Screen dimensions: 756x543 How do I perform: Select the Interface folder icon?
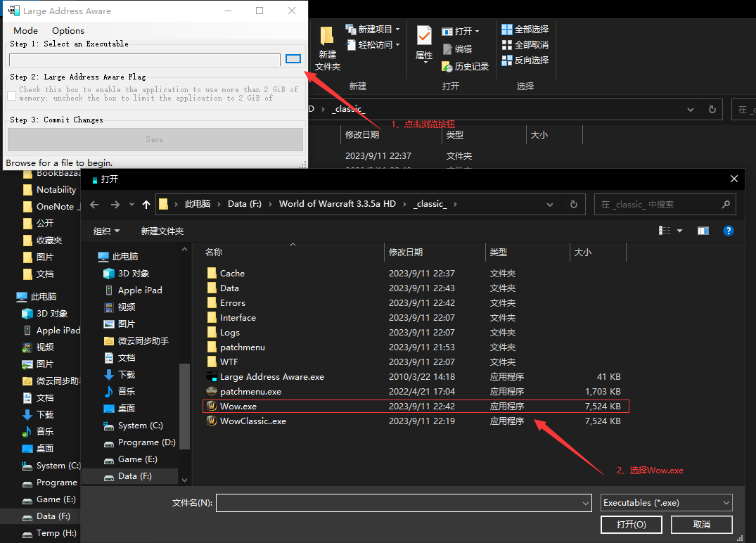tap(212, 318)
